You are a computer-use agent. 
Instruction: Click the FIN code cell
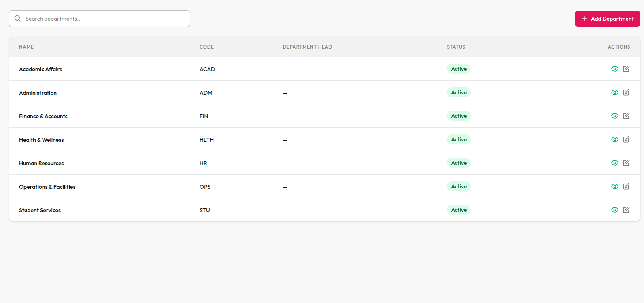point(204,116)
